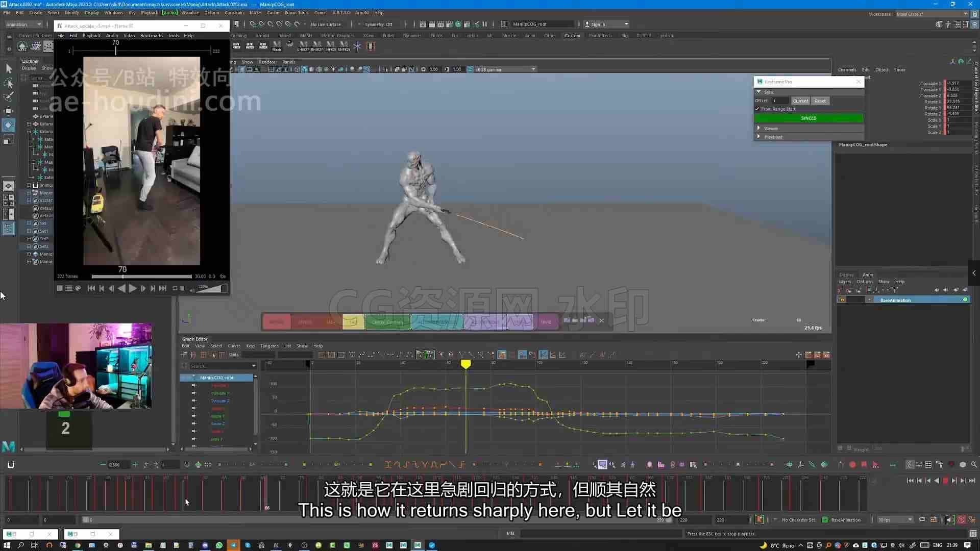Toggle the video player loop button
The width and height of the screenshot is (980, 551).
[175, 288]
